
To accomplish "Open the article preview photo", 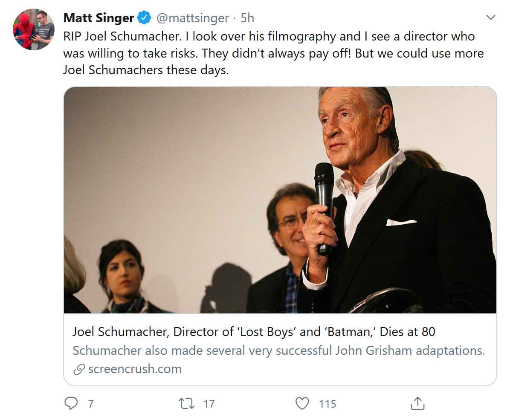I will [x=280, y=200].
